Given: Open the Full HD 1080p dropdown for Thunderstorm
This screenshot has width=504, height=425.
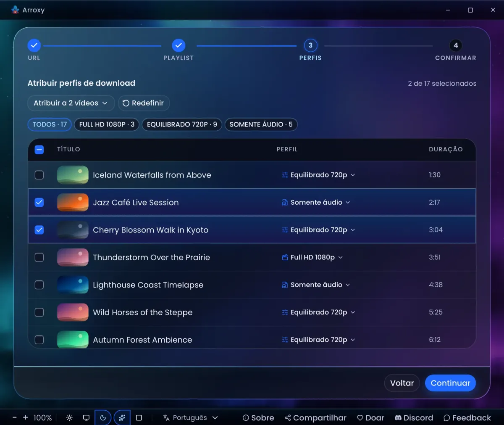Looking at the screenshot, I should point(312,257).
